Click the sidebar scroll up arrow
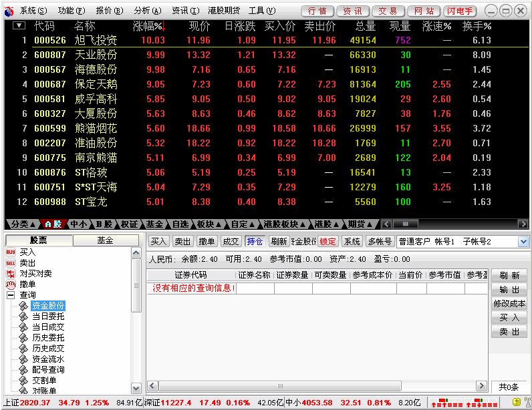 [136, 252]
